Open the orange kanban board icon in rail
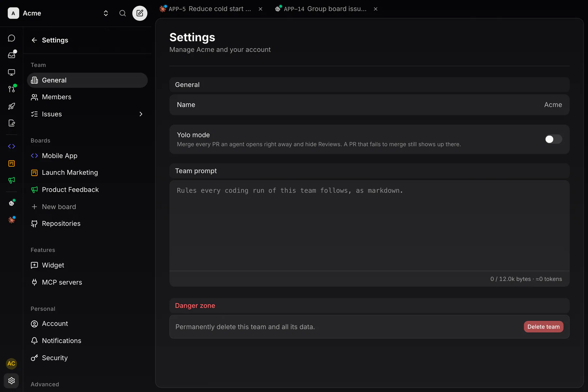588x392 pixels. tap(11, 163)
